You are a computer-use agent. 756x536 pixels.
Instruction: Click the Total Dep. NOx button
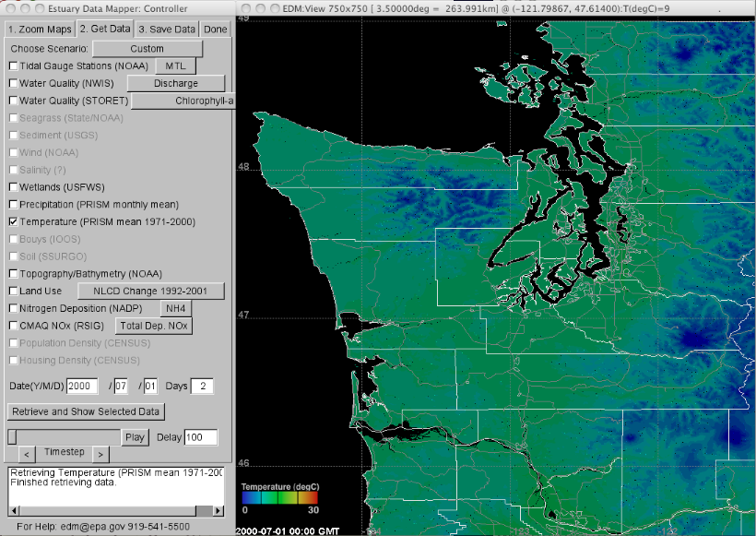coord(153,325)
